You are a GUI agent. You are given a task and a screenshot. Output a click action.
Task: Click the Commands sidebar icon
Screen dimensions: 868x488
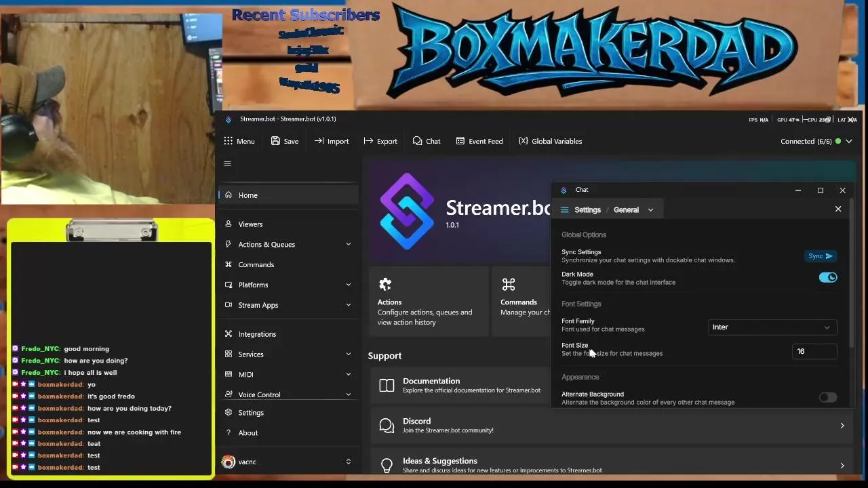pyautogui.click(x=229, y=264)
